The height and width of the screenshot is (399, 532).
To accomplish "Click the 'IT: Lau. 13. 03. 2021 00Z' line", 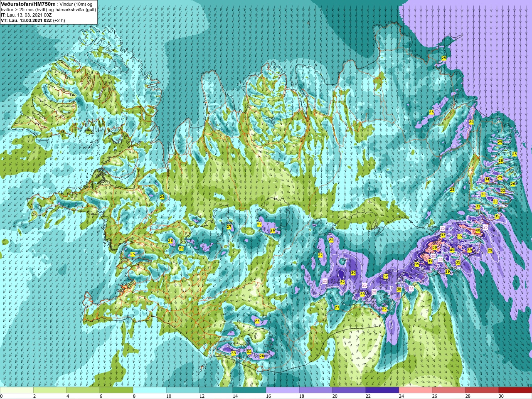I will pos(26,15).
